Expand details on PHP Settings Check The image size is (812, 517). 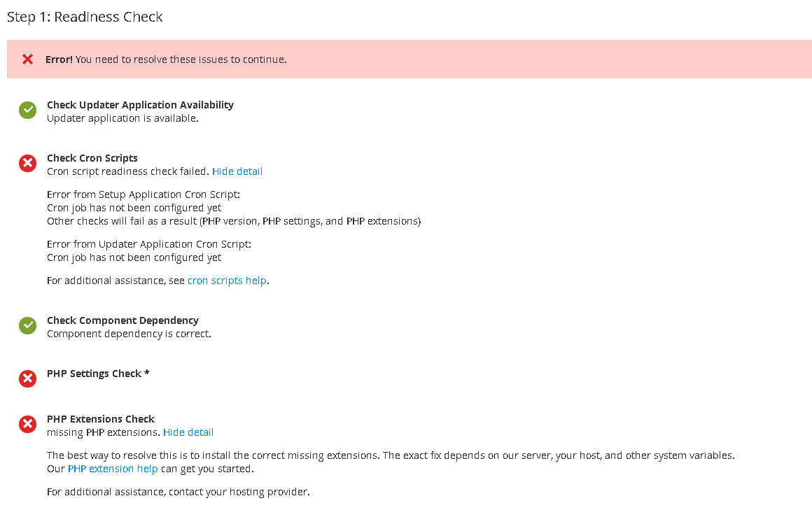[x=98, y=373]
